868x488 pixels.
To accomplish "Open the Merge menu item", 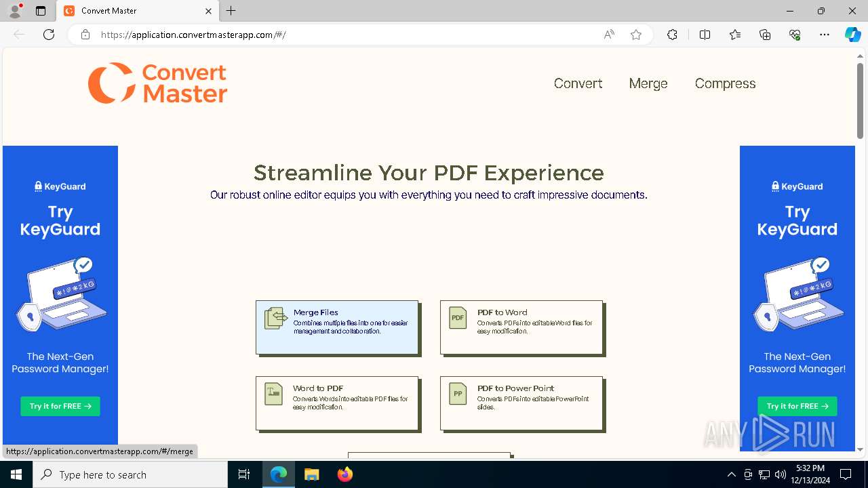I will pyautogui.click(x=648, y=83).
